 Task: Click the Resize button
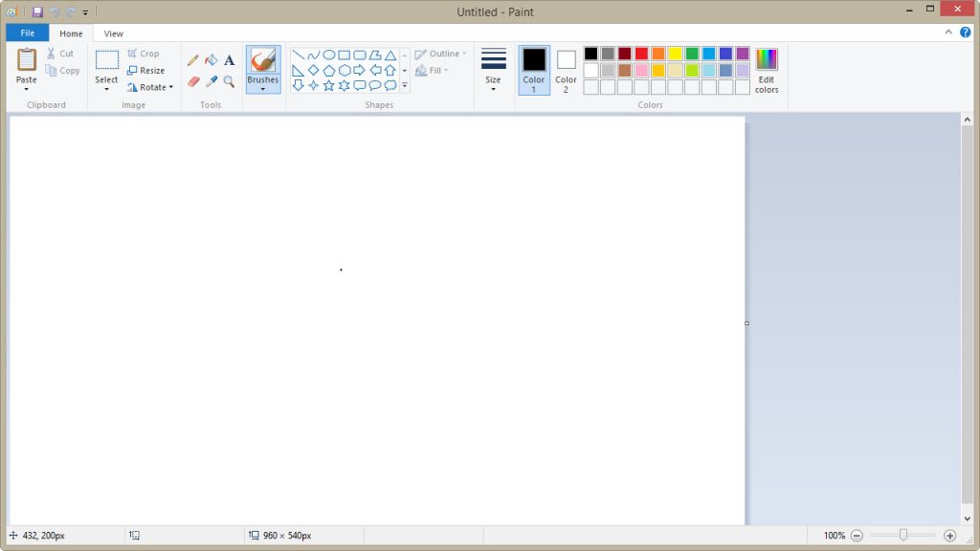[146, 71]
